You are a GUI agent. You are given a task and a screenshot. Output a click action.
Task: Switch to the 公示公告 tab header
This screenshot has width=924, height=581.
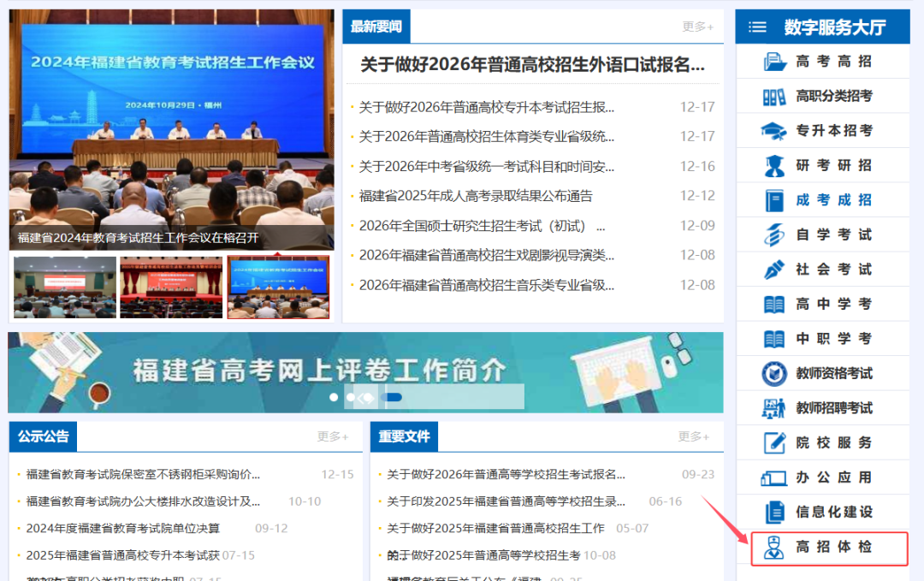(43, 436)
